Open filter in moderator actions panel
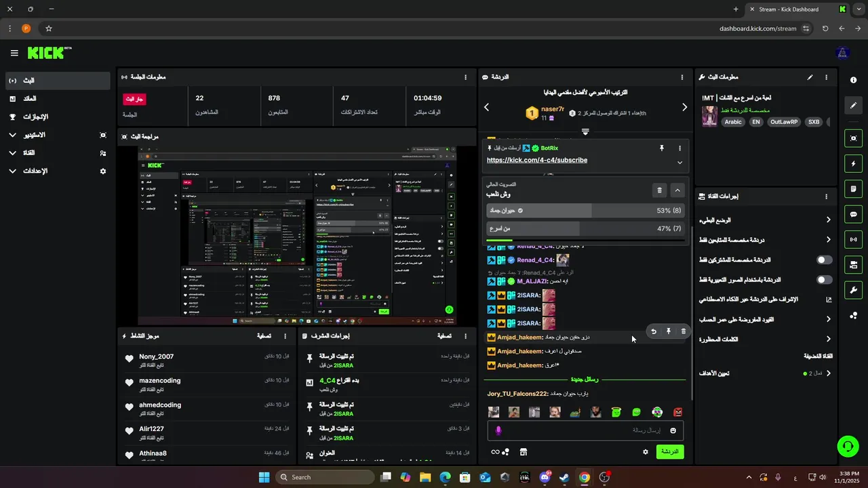This screenshot has height=488, width=868. pos(444,336)
